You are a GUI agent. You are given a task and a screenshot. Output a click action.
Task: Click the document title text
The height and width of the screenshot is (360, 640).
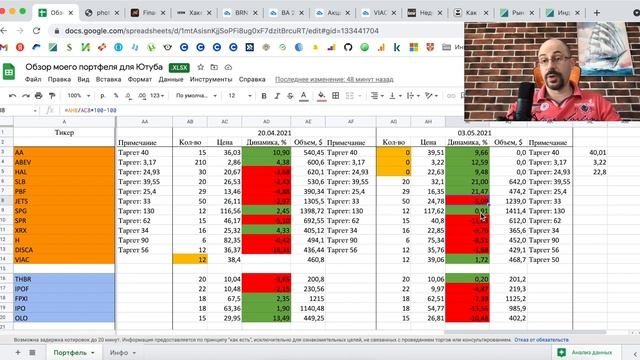tap(94, 67)
